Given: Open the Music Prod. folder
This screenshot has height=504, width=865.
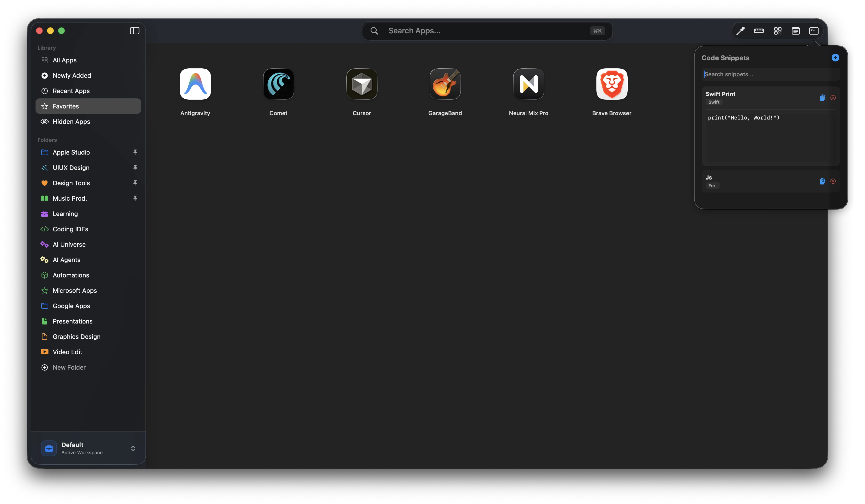Looking at the screenshot, I should pyautogui.click(x=88, y=198).
